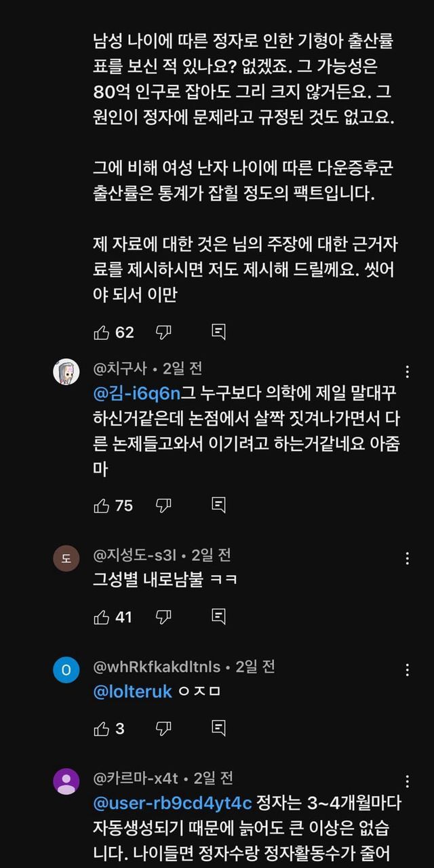434x868 pixels.
Task: Open more options for @whRkfkakdltnls's comment
Action: 408,670
